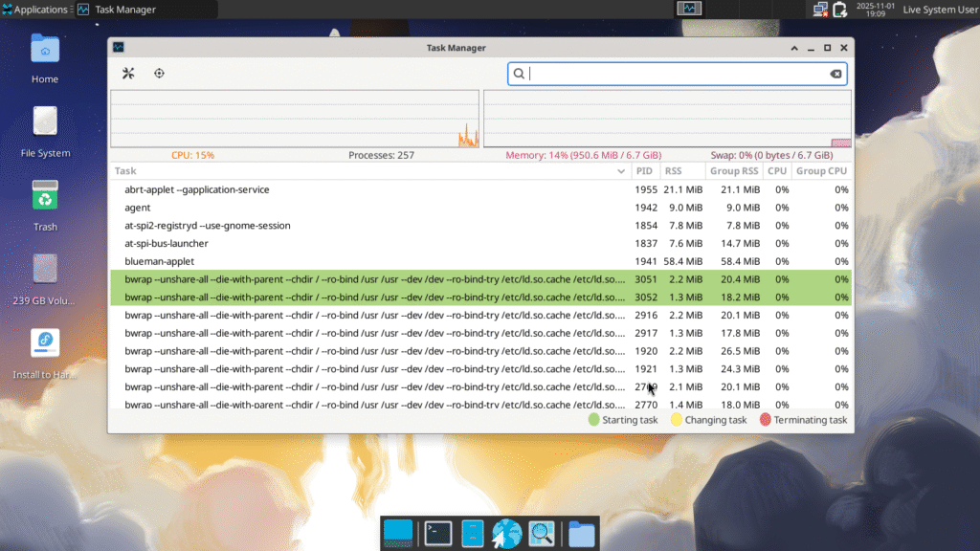The image size is (980, 551).
Task: Open the application finder magnifier in dock
Action: click(541, 533)
